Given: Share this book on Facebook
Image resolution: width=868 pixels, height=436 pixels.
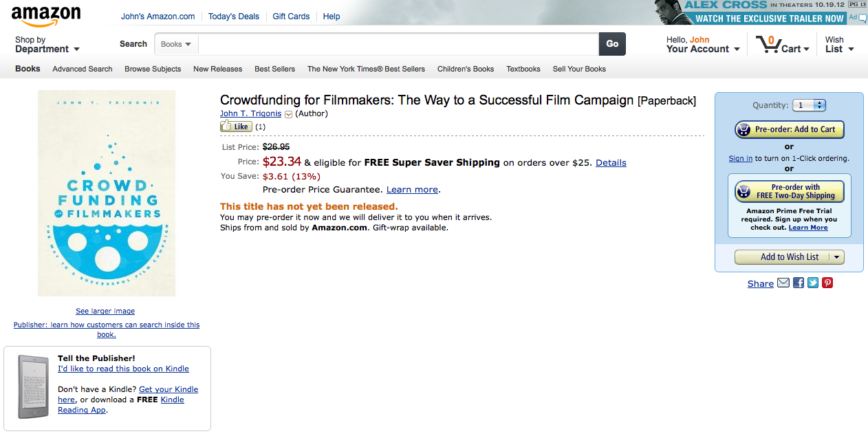Looking at the screenshot, I should [799, 283].
